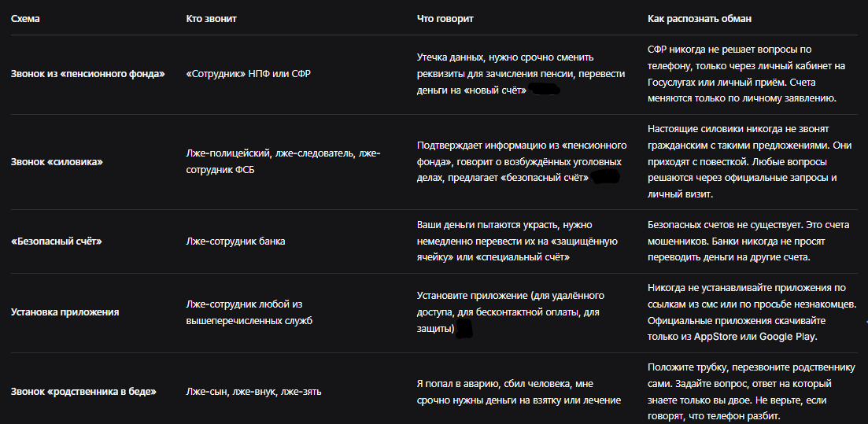The height and width of the screenshot is (424, 868).
Task: Select the «Безопасный счёт» row title
Action: click(x=57, y=241)
